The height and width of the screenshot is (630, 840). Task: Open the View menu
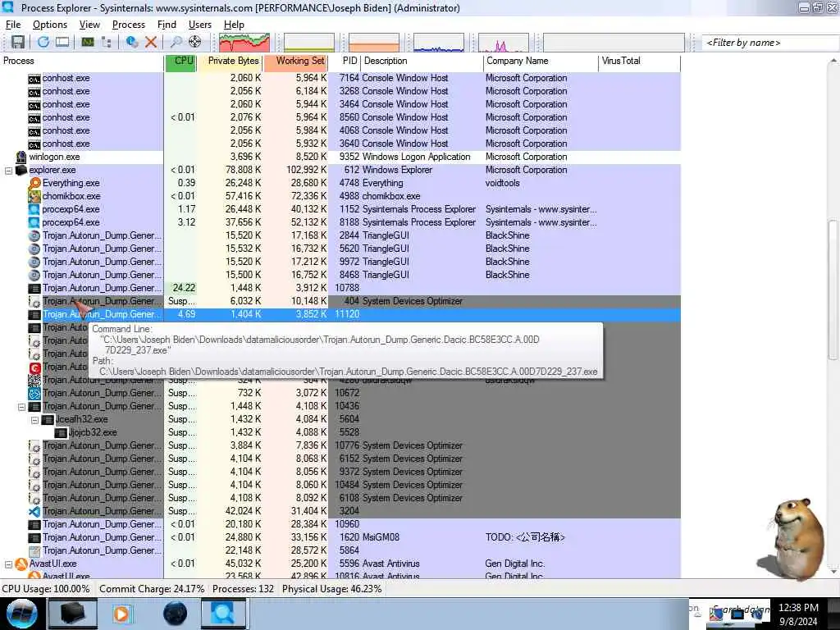click(x=89, y=25)
